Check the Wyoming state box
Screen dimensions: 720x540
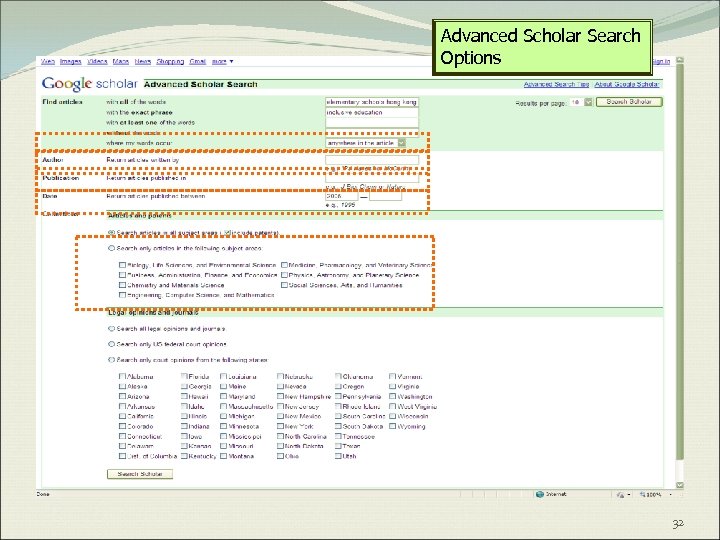click(x=393, y=426)
